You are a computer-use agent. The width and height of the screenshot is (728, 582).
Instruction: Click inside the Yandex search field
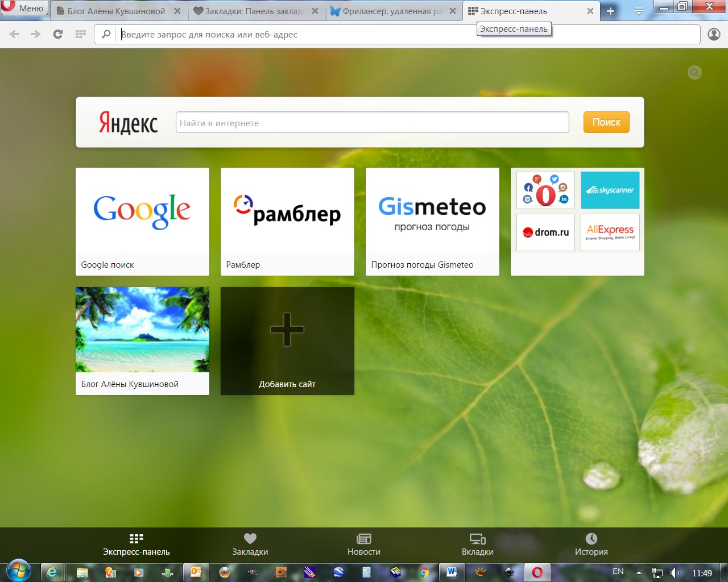[373, 122]
